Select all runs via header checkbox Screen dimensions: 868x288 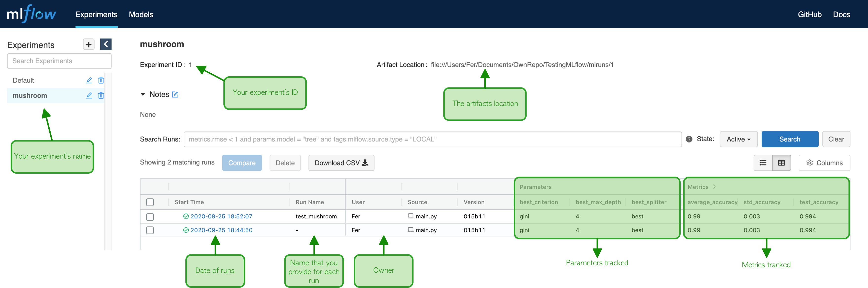[150, 202]
